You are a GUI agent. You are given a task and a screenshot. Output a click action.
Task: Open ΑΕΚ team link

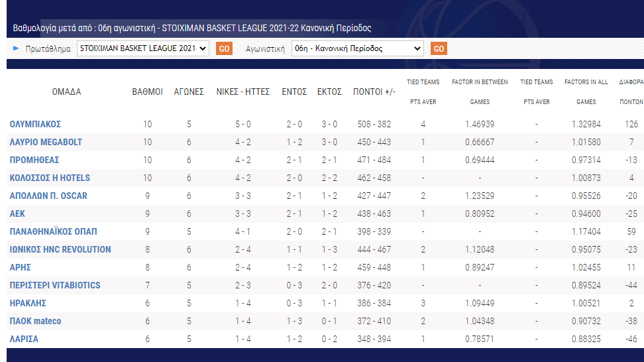17,213
